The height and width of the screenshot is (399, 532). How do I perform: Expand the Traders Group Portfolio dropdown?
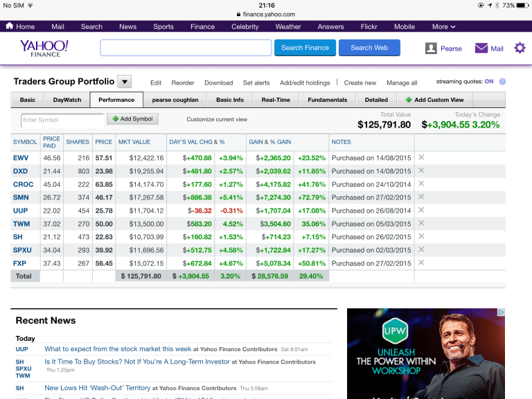125,82
